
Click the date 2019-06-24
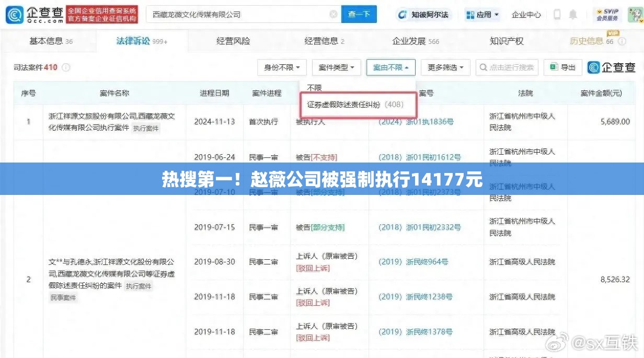click(214, 157)
